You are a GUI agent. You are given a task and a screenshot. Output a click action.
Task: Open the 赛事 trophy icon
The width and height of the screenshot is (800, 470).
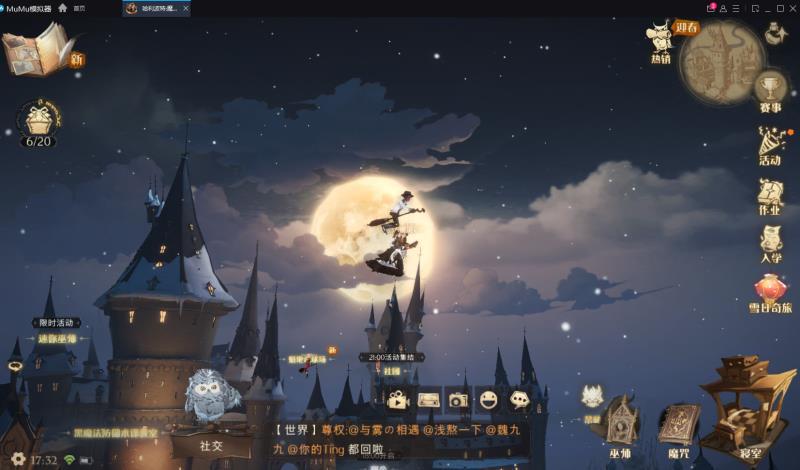[x=770, y=92]
